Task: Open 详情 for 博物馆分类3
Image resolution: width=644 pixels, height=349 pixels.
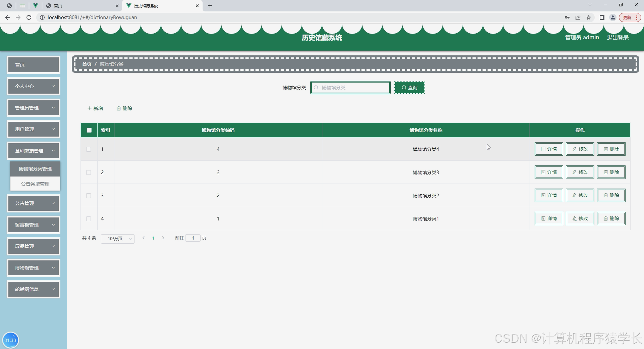Action: 549,172
